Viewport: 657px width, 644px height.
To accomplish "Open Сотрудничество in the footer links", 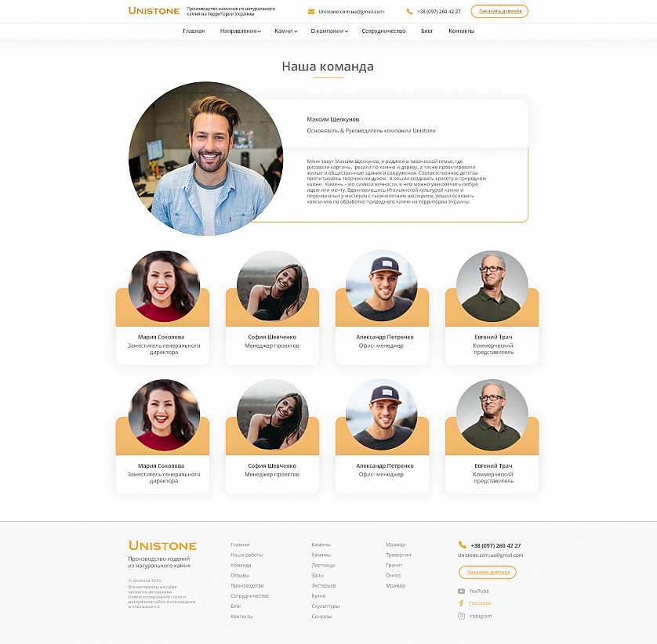I will [x=250, y=596].
